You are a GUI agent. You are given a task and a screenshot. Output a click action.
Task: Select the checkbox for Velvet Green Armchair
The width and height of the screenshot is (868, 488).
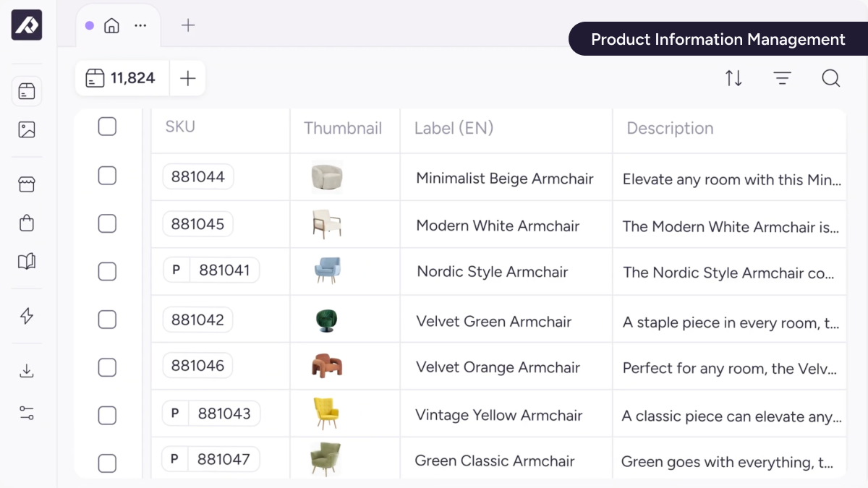(107, 319)
